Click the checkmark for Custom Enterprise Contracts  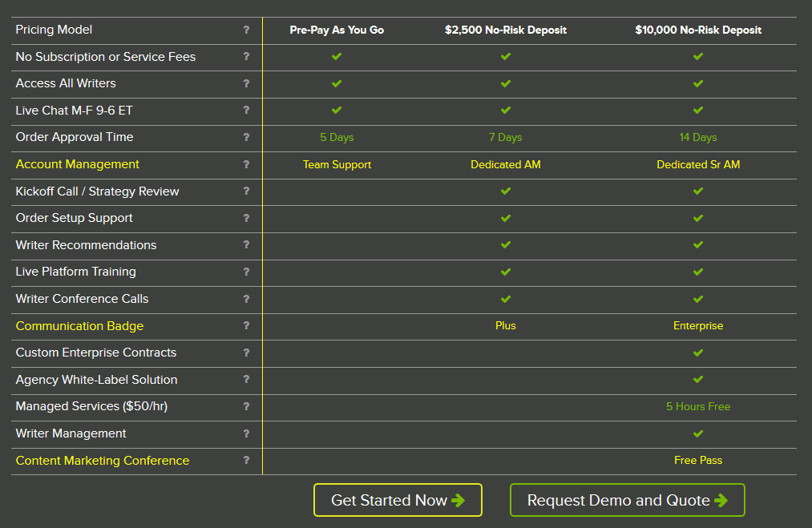pos(697,353)
